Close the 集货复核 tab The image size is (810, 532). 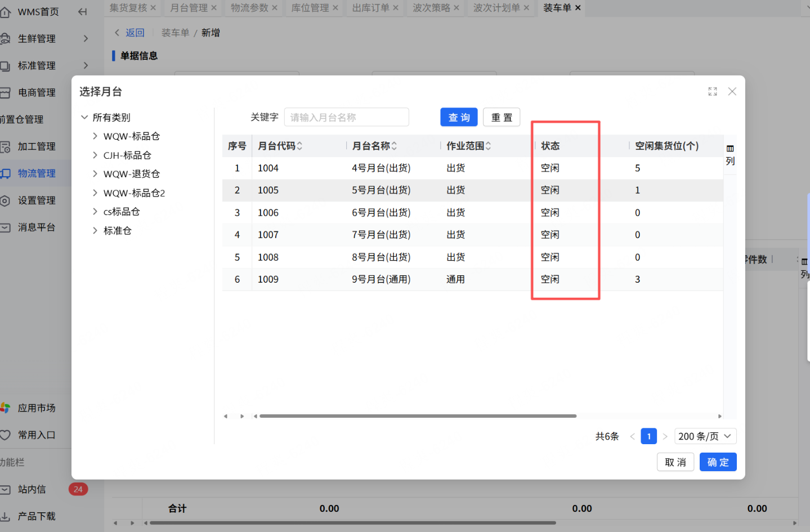click(153, 8)
